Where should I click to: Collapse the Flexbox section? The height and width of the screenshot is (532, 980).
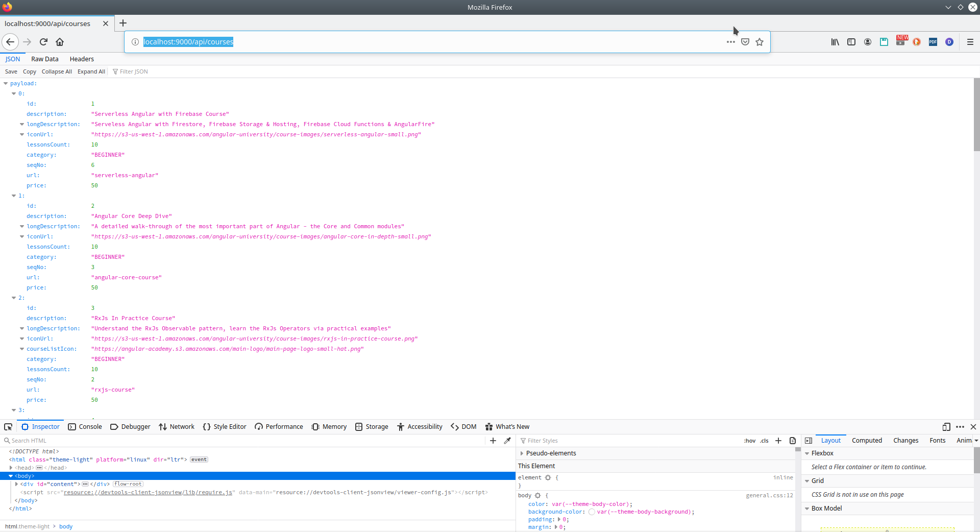tap(807, 453)
